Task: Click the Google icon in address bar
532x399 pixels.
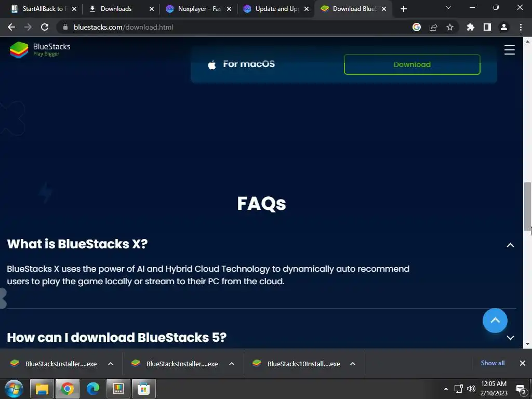Action: [x=416, y=27]
